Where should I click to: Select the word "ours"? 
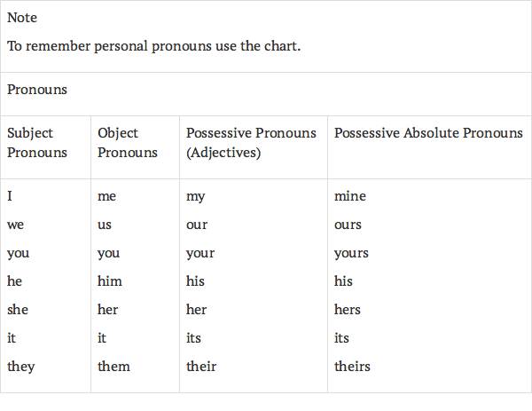click(x=348, y=225)
